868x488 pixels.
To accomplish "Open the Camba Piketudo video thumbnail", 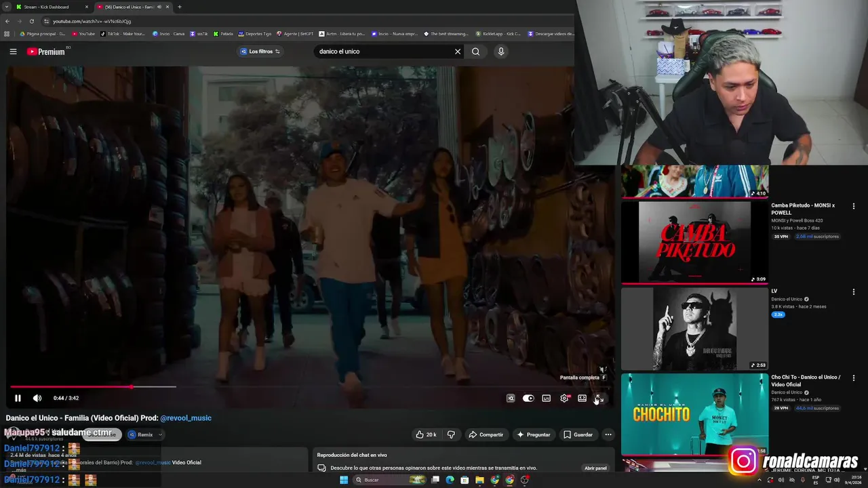I will (x=694, y=242).
